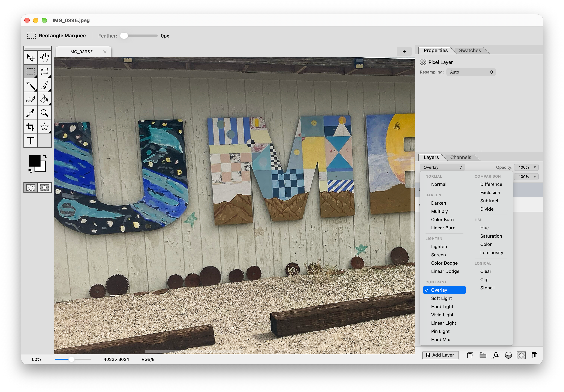This screenshot has height=392, width=564.
Task: Add a mask using the mask icon
Action: tap(521, 355)
